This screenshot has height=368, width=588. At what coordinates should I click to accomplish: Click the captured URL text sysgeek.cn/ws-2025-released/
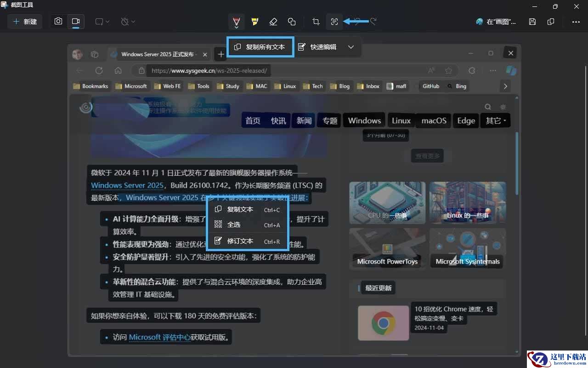pos(209,71)
